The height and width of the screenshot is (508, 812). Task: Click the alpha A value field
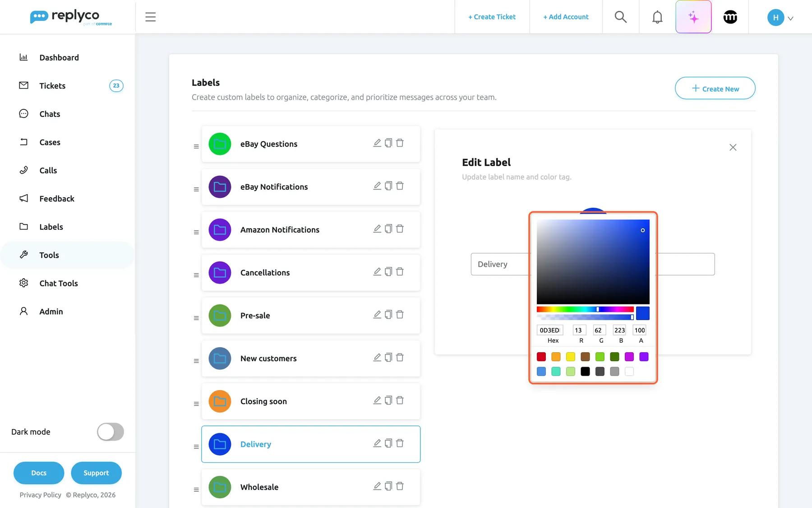pyautogui.click(x=640, y=330)
